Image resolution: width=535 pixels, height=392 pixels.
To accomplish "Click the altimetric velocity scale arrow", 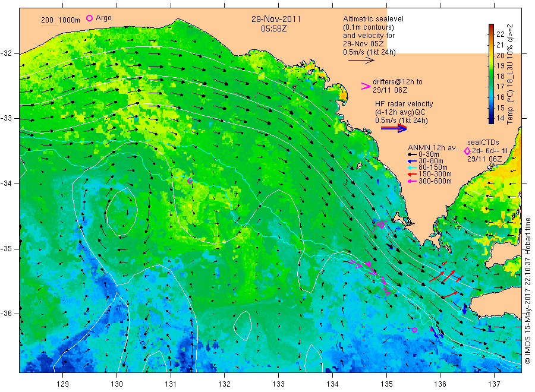I will [x=361, y=61].
